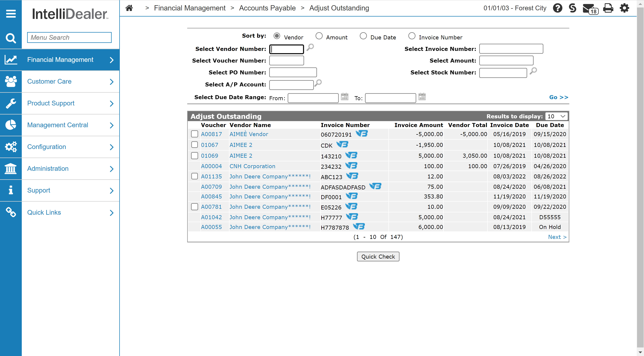This screenshot has height=356, width=644.
Task: Click invoice icon beside 234232
Action: (x=351, y=166)
